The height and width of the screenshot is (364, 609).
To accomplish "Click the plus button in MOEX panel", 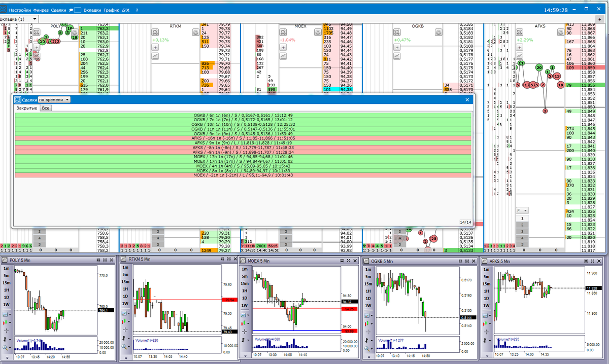I will pyautogui.click(x=284, y=47).
